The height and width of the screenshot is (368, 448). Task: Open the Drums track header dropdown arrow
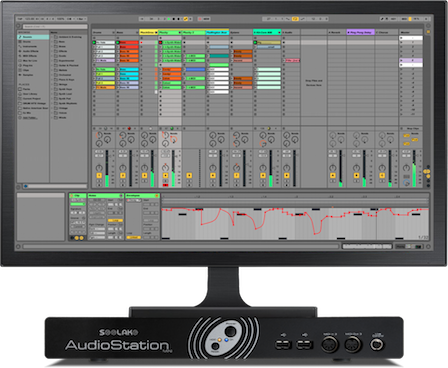[x=113, y=32]
